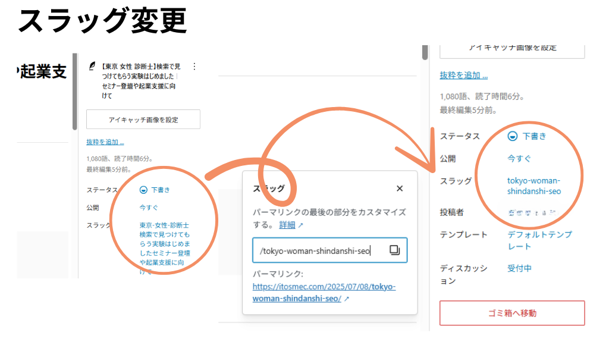The width and height of the screenshot is (609, 364).
Task: Open the permalink URL in slug popup
Action: click(324, 293)
